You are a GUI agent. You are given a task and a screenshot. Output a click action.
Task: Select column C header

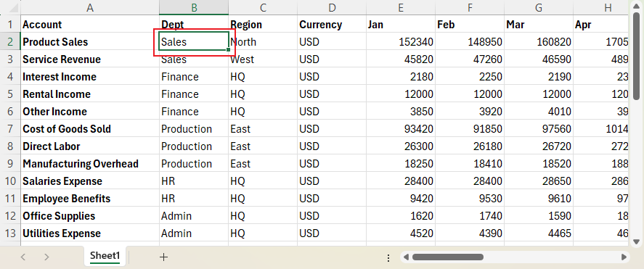(263, 7)
